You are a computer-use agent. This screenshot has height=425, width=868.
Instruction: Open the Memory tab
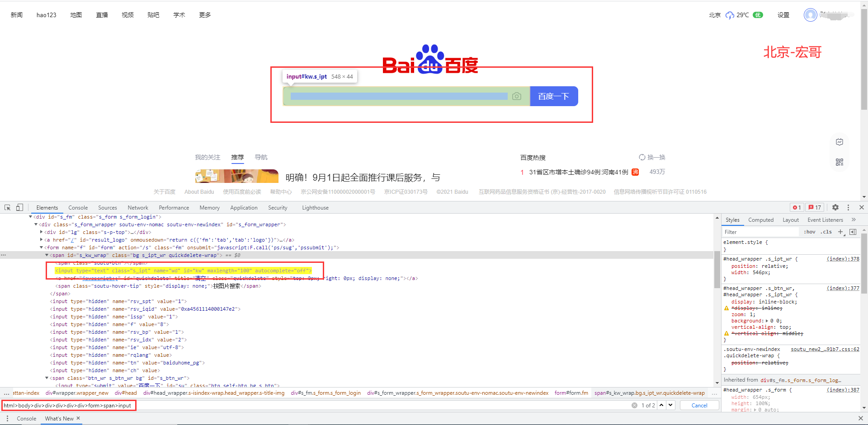[210, 208]
